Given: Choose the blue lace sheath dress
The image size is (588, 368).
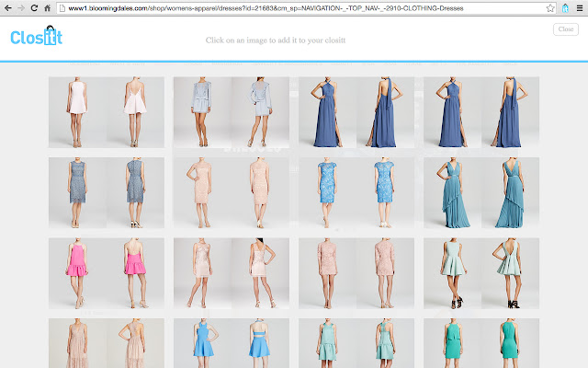Looking at the screenshot, I should click(x=107, y=192).
